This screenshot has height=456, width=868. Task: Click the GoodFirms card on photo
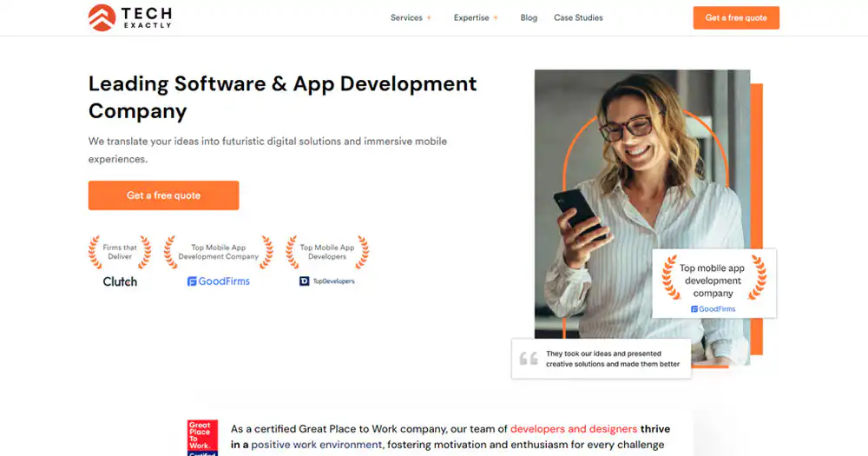tap(713, 283)
